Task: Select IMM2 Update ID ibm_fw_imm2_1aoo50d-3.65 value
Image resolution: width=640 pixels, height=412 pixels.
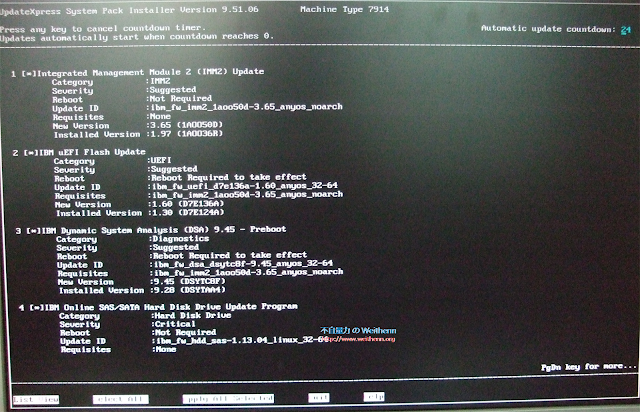Action: [x=247, y=107]
